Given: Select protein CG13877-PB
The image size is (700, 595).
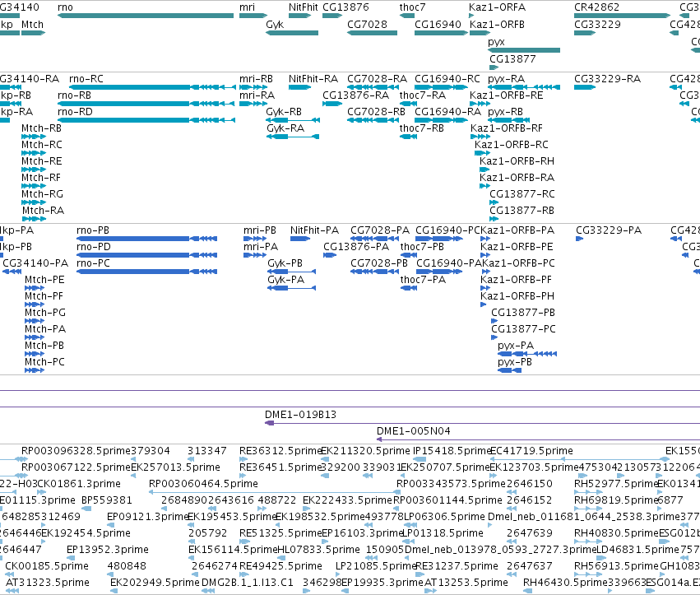Looking at the screenshot, I should click(x=523, y=313).
